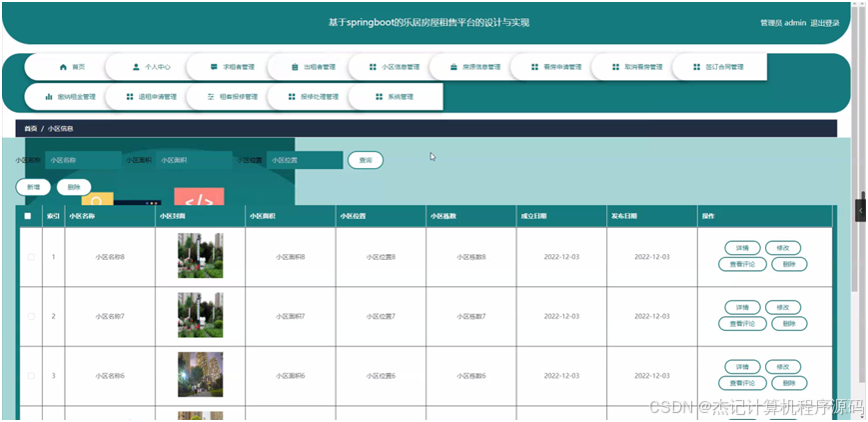Open the 签订合同管理 menu
868x422 pixels.
tap(718, 67)
